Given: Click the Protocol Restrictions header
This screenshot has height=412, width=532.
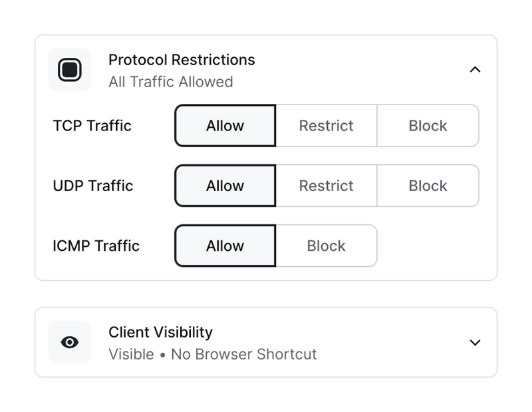Looking at the screenshot, I should 182,60.
